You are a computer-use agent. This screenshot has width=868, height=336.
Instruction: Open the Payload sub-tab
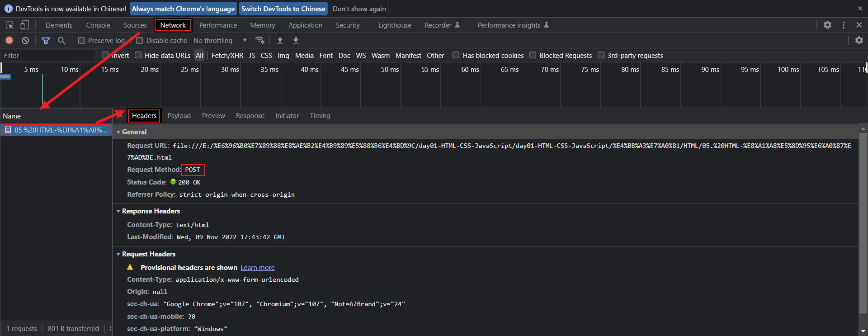pos(179,116)
